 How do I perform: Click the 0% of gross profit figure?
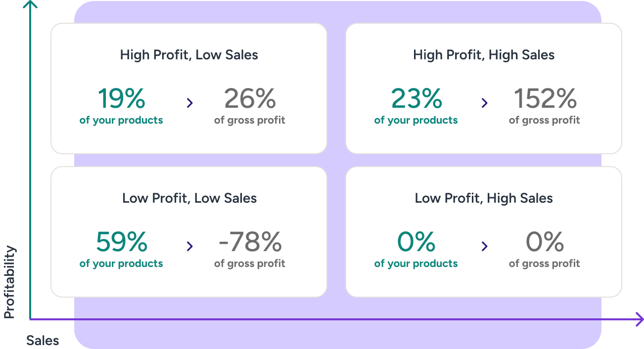pyautogui.click(x=545, y=242)
